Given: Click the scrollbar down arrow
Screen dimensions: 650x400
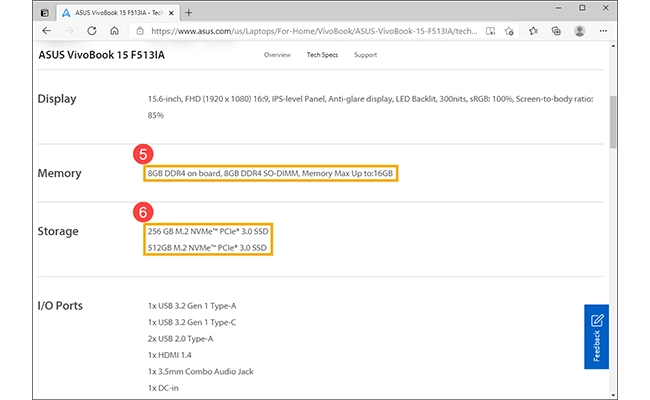Looking at the screenshot, I should (x=613, y=395).
